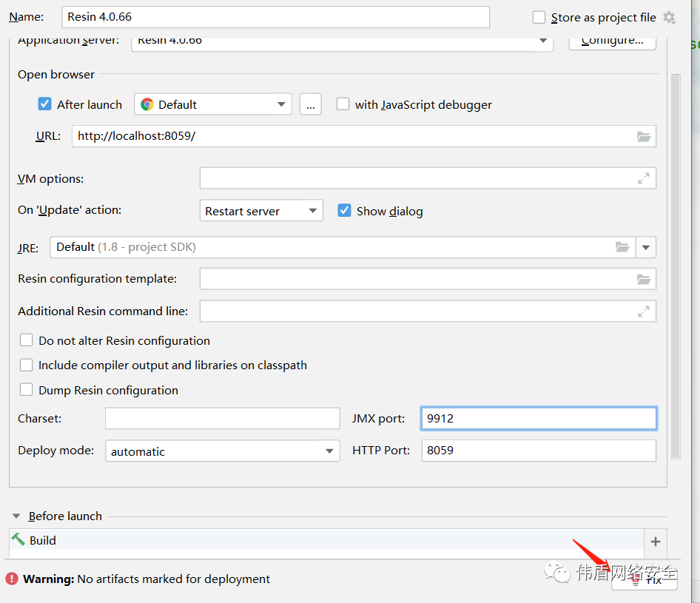Click the plus icon to add a before-launch task
This screenshot has width=700, height=603.
click(656, 542)
